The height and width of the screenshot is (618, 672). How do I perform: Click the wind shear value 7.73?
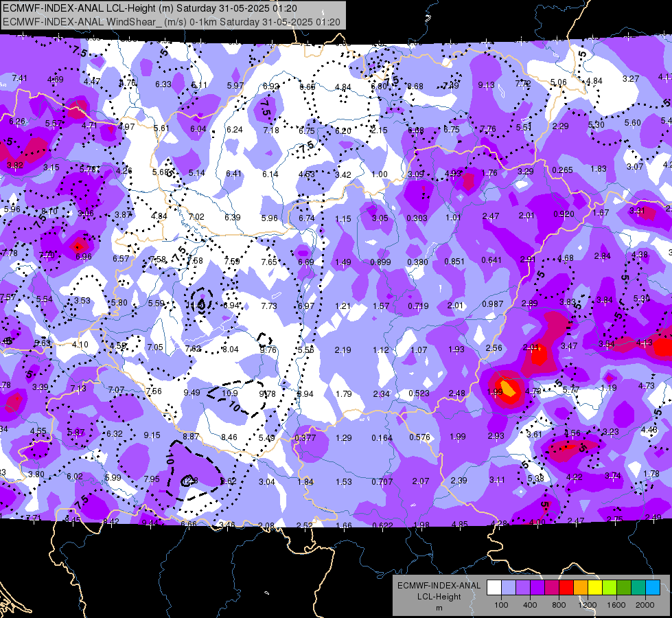click(269, 306)
